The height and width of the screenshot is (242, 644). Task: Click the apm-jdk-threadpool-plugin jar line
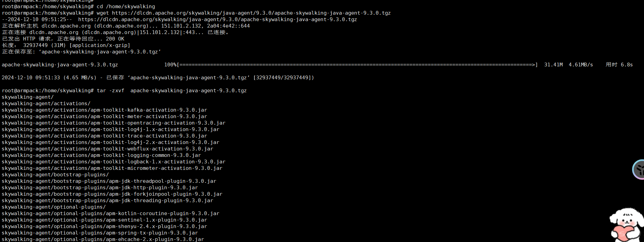pyautogui.click(x=109, y=181)
